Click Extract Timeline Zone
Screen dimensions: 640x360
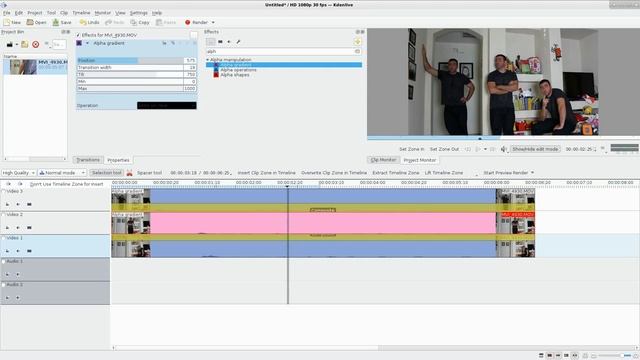point(396,173)
